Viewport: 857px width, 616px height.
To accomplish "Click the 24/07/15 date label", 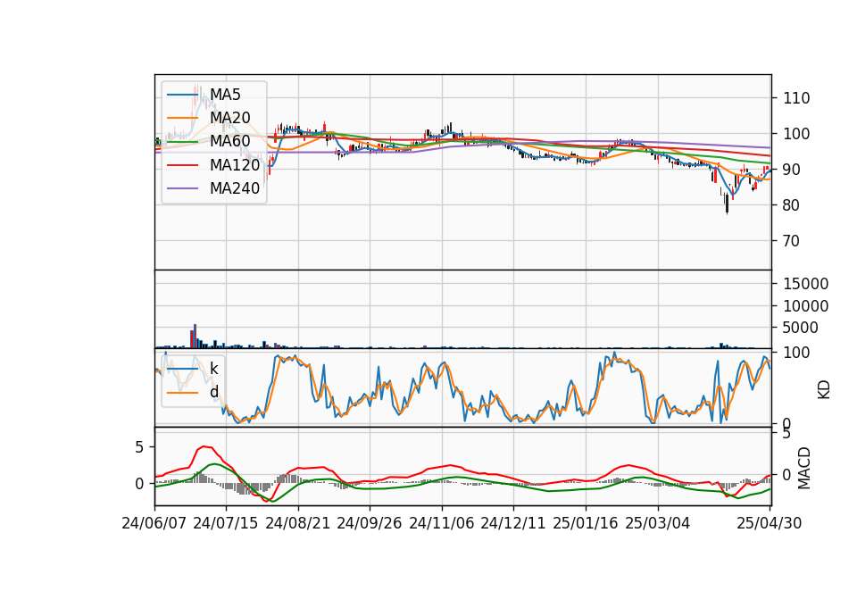I will [x=226, y=523].
